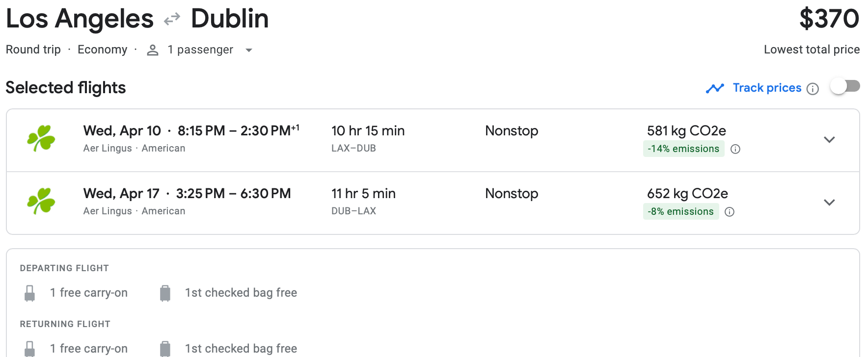This screenshot has height=357, width=868.
Task: Open the passenger count dropdown arrow
Action: click(249, 50)
